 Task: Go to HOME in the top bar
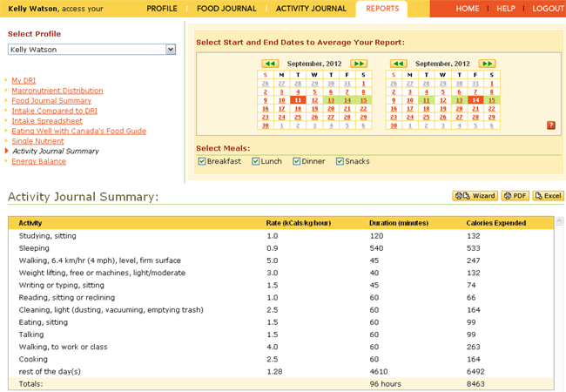pos(467,9)
